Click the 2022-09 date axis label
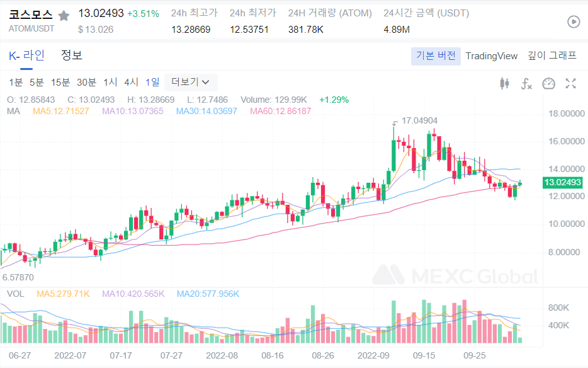588x368 pixels. (x=373, y=355)
